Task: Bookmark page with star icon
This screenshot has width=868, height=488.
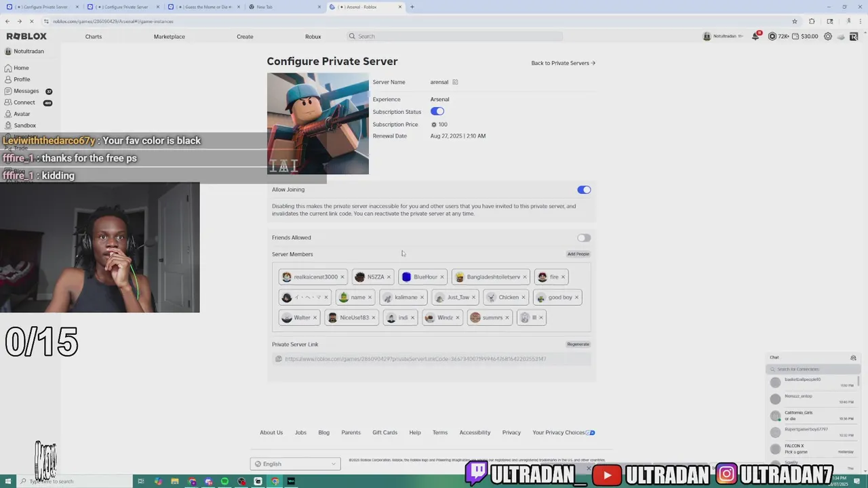Action: point(795,21)
